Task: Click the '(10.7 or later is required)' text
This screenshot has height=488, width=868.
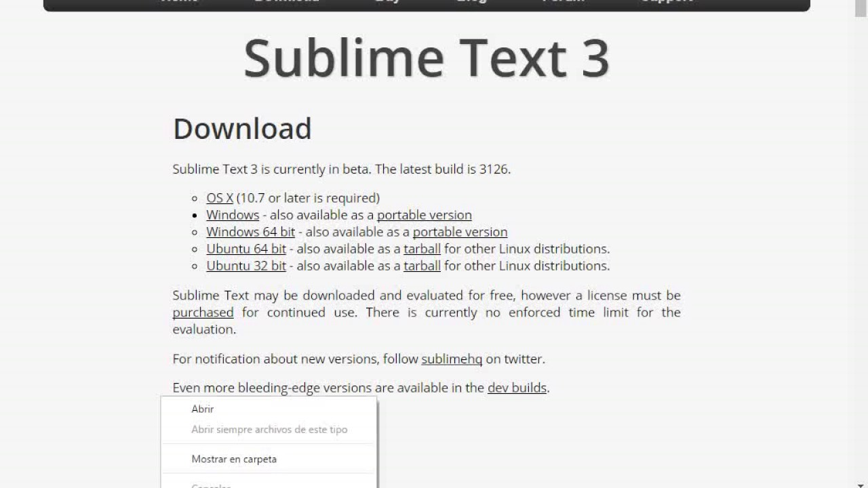Action: pyautogui.click(x=308, y=198)
